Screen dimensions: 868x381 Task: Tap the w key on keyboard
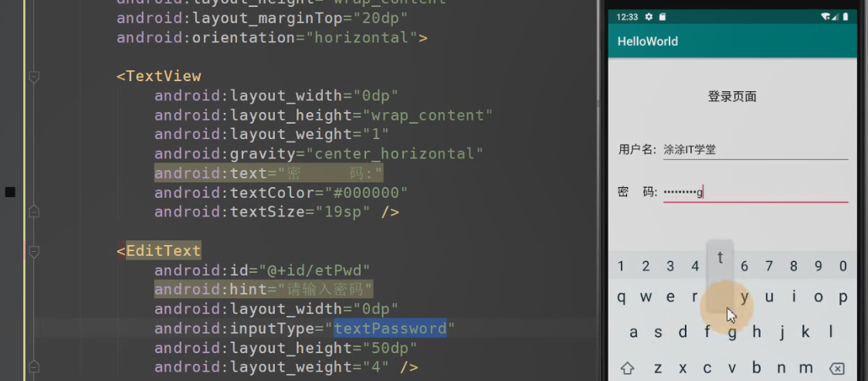[646, 298]
